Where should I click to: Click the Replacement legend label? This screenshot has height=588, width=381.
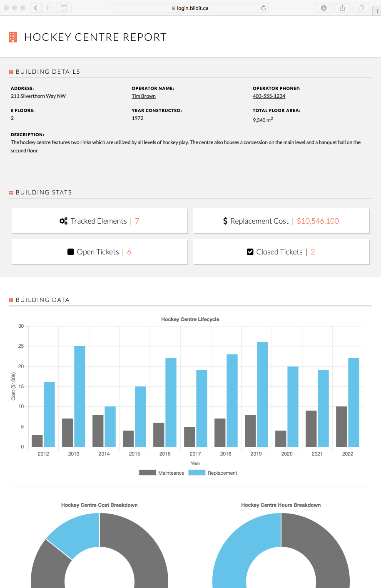pyautogui.click(x=222, y=473)
